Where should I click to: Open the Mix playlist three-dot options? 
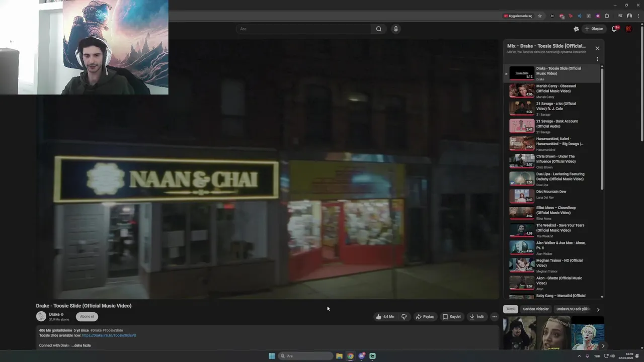click(597, 59)
